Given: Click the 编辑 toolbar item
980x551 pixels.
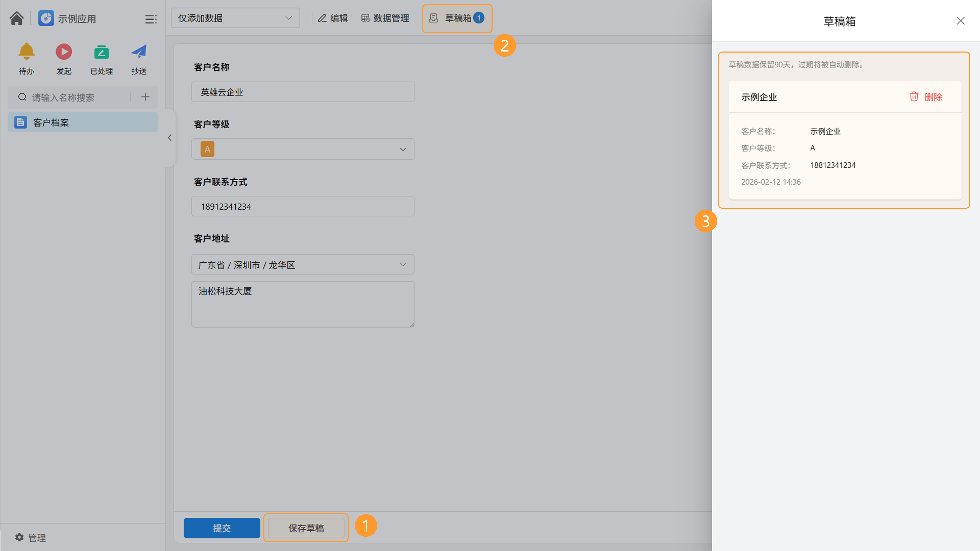Looking at the screenshot, I should tap(333, 18).
